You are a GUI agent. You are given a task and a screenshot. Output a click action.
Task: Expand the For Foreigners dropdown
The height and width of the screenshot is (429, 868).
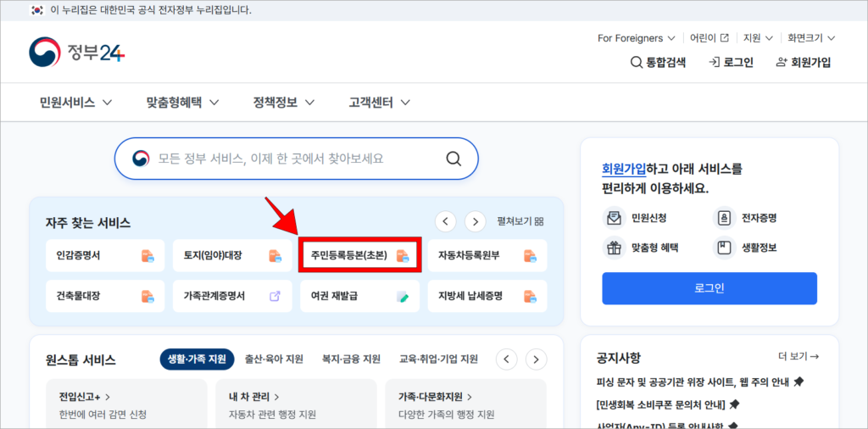pyautogui.click(x=636, y=38)
